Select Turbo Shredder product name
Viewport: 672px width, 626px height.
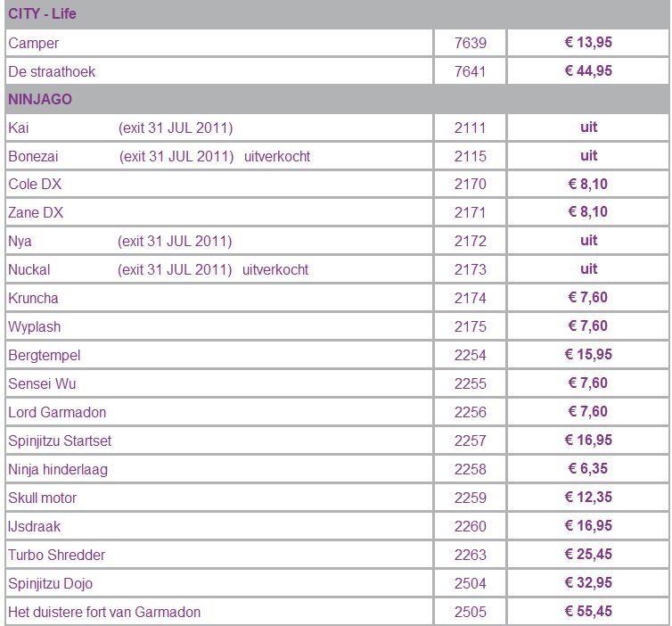click(x=56, y=555)
